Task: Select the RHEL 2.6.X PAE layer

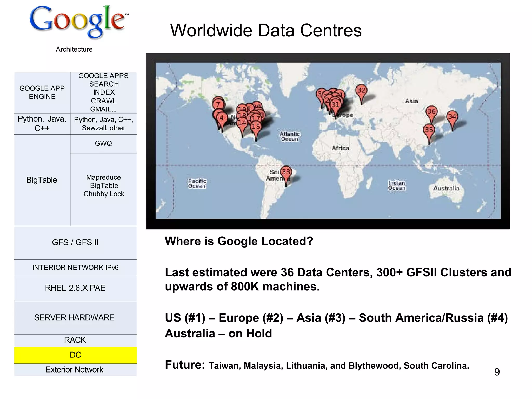Action: tap(76, 288)
